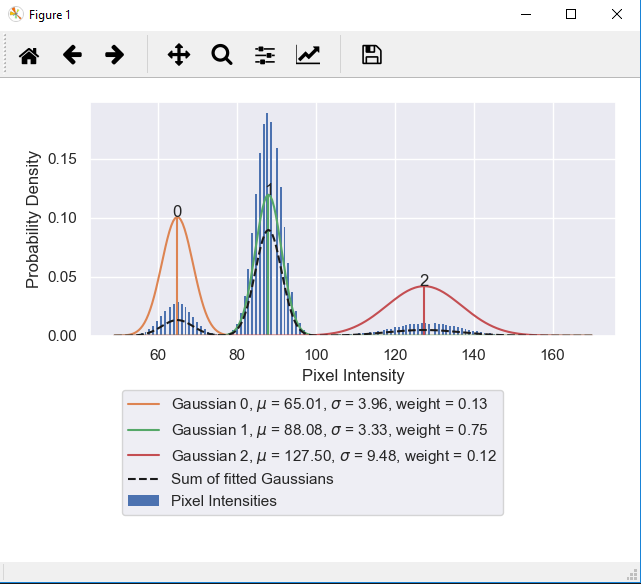Click the y-axis tick label 0.15

(x=62, y=159)
